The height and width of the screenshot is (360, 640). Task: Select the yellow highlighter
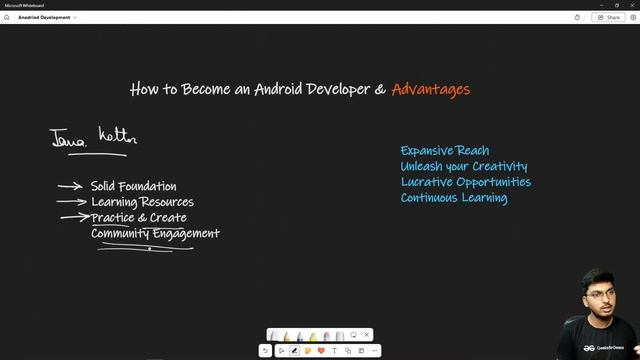pyautogui.click(x=313, y=336)
